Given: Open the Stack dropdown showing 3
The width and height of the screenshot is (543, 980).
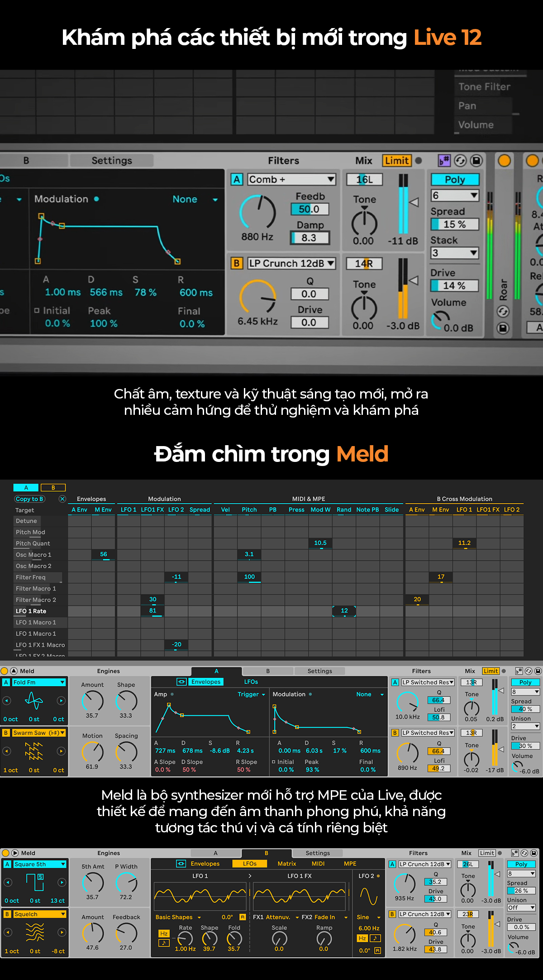Looking at the screenshot, I should [455, 253].
